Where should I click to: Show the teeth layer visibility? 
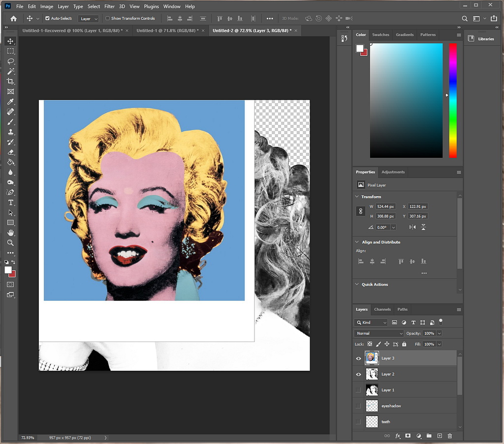coord(358,422)
